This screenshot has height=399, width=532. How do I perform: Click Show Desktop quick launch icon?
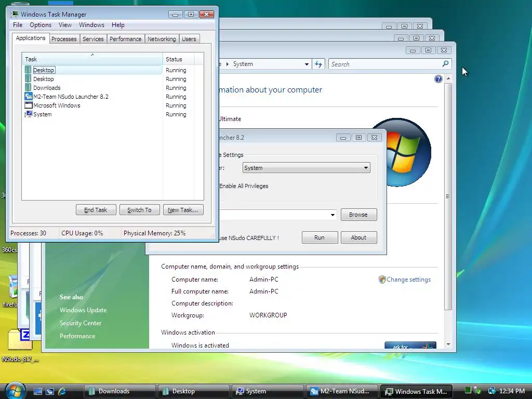point(38,391)
